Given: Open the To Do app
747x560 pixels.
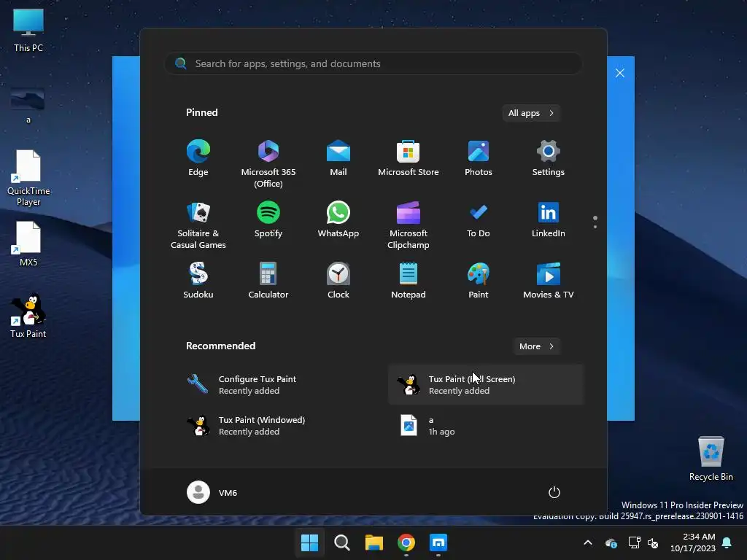Looking at the screenshot, I should pyautogui.click(x=479, y=219).
